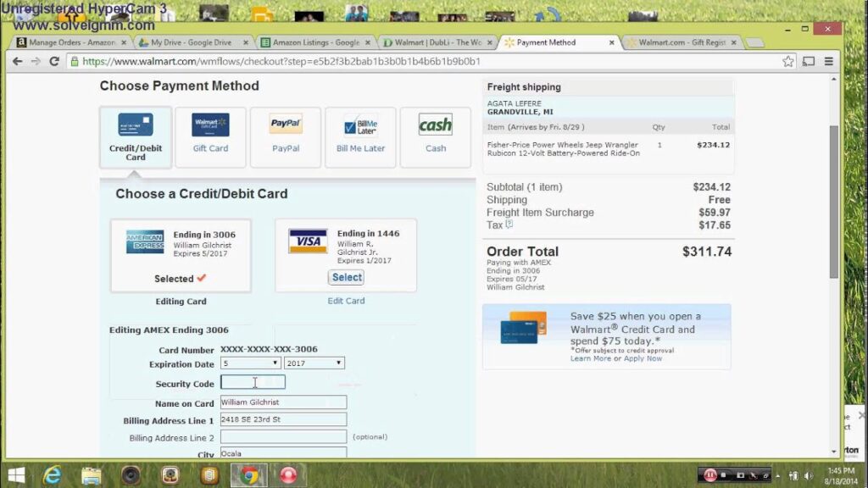Open the Chrome menu hamburger icon

[828, 61]
